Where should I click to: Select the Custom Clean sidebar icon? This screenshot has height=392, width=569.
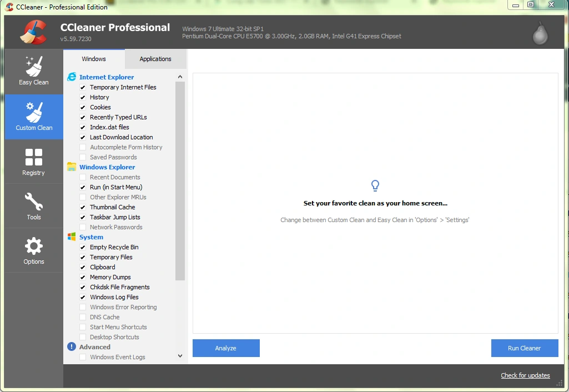[34, 112]
